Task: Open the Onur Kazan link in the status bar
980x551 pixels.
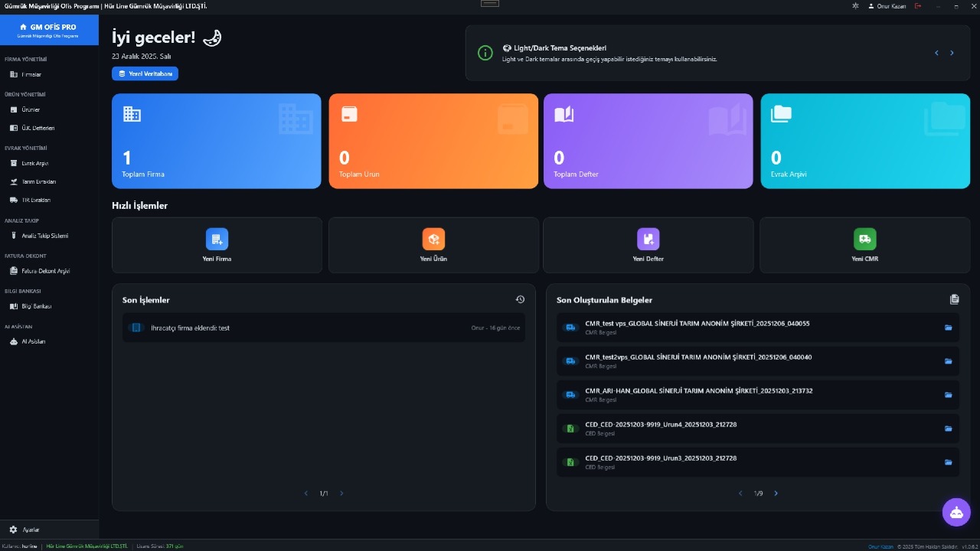Action: 880,546
